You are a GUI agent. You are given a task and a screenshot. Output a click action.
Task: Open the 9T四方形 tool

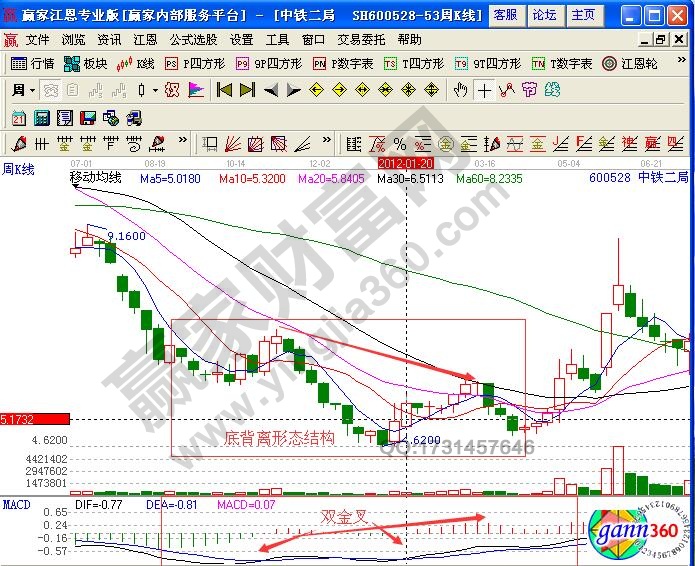[488, 63]
